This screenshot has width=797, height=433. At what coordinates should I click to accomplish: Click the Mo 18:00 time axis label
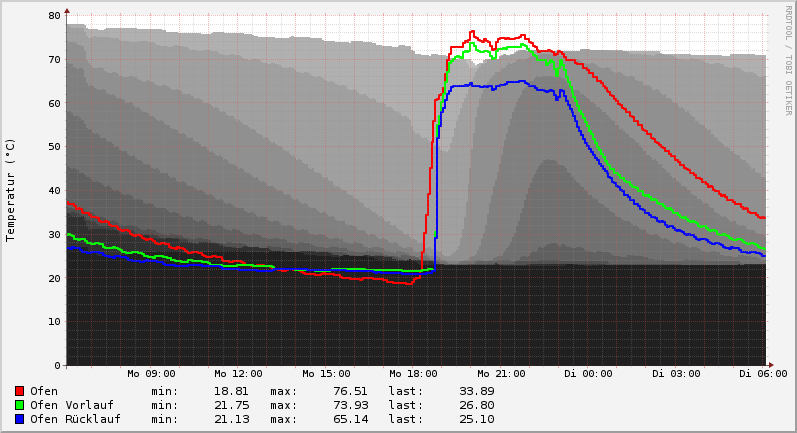413,374
